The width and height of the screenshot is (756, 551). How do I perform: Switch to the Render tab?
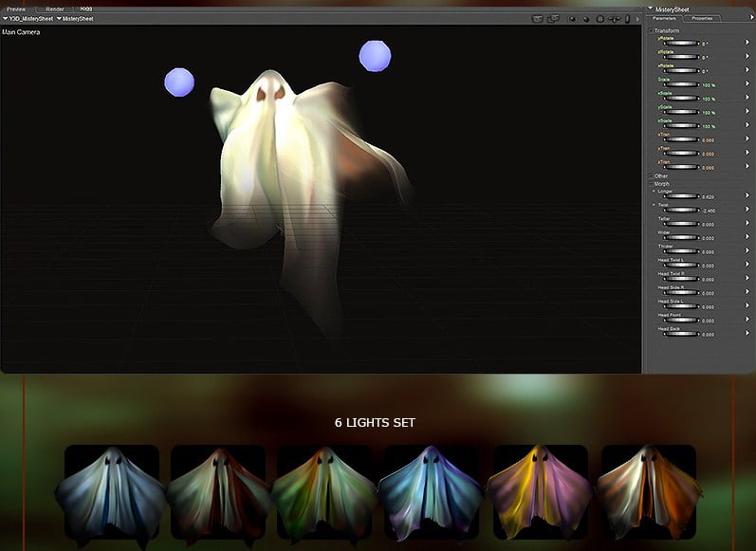[55, 9]
